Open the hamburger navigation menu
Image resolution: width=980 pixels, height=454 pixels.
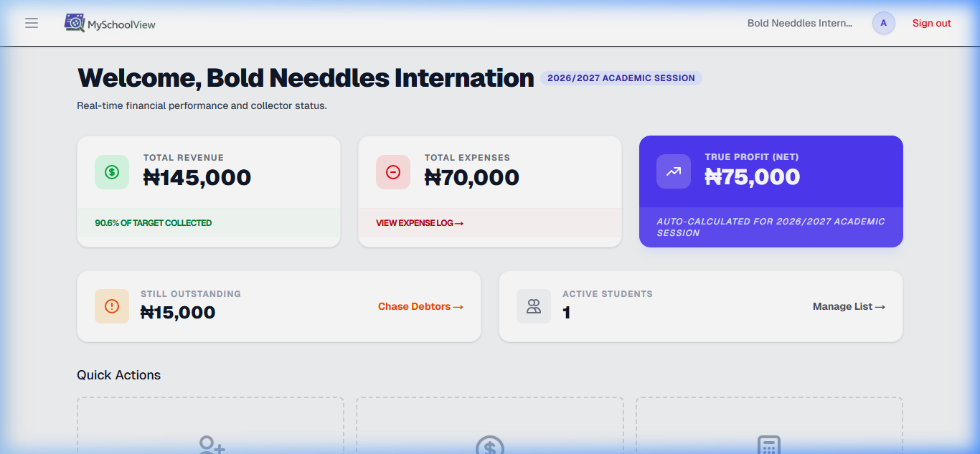point(31,22)
